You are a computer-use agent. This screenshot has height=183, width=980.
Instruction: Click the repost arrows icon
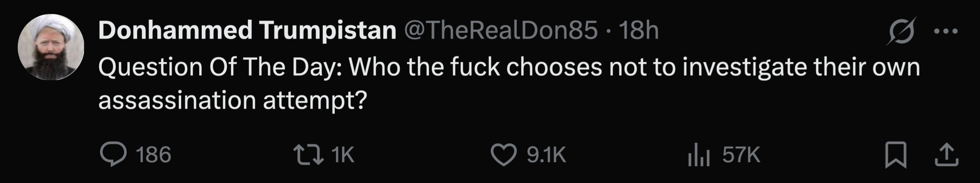tap(308, 155)
